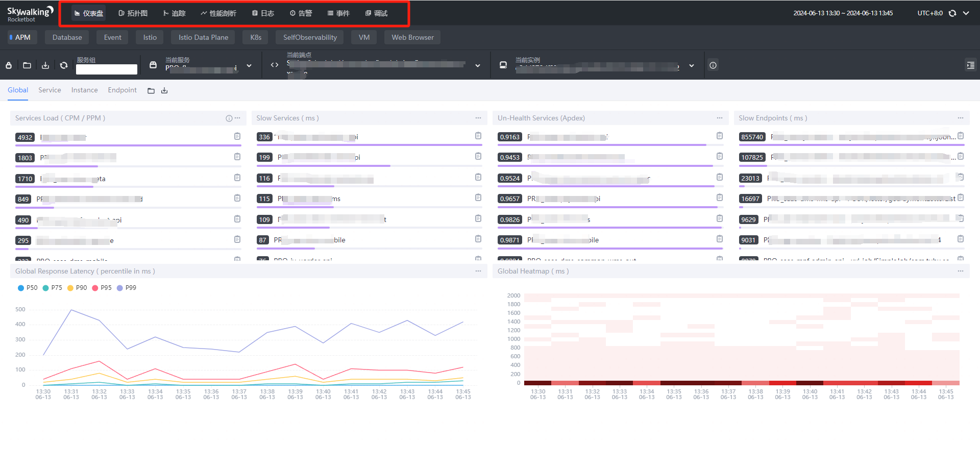Copy slow service name in 115 row
Screen dimensions: 980x469
click(478, 198)
